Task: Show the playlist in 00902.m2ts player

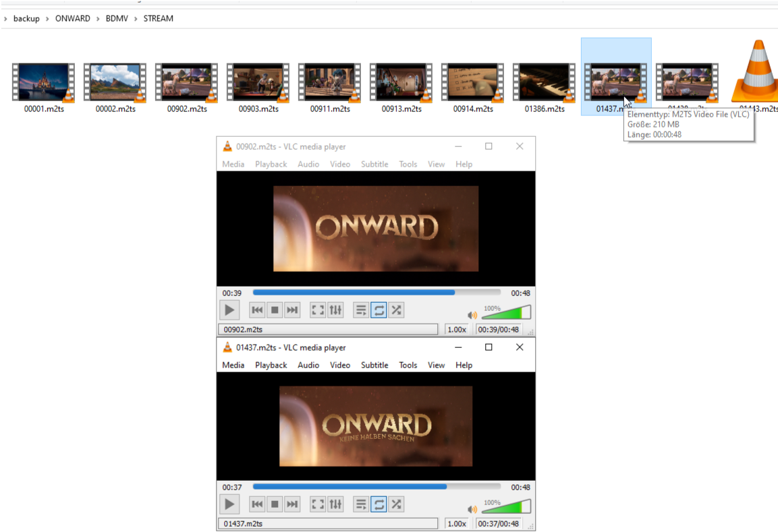Action: (361, 310)
